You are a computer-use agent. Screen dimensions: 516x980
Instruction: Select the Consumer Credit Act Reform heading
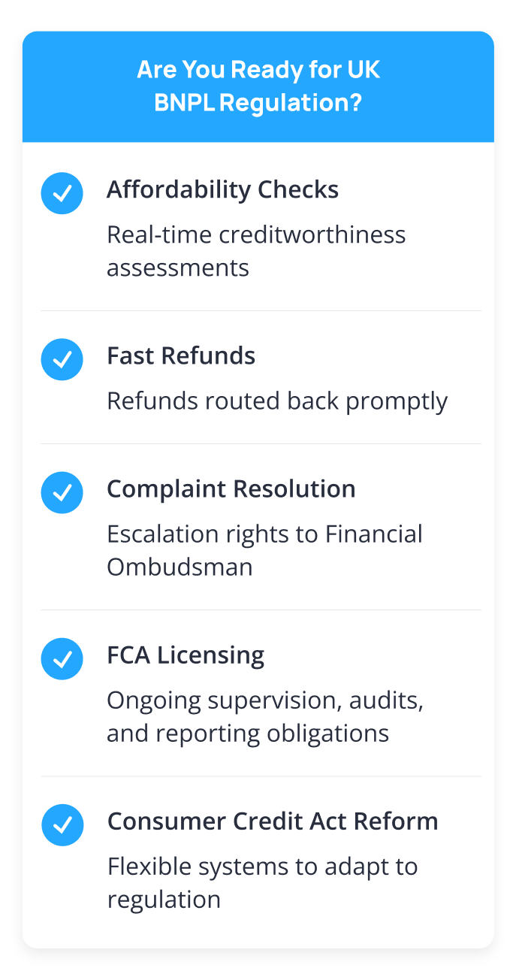(273, 821)
